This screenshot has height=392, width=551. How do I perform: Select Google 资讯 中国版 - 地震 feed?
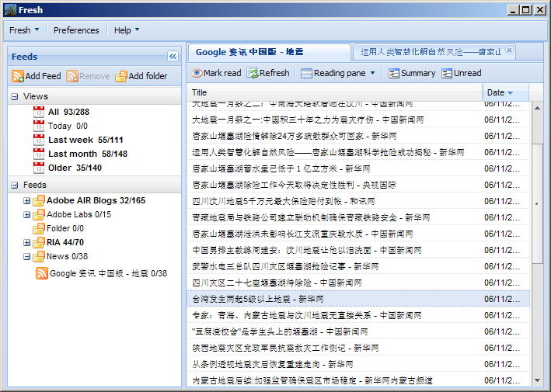point(108,273)
